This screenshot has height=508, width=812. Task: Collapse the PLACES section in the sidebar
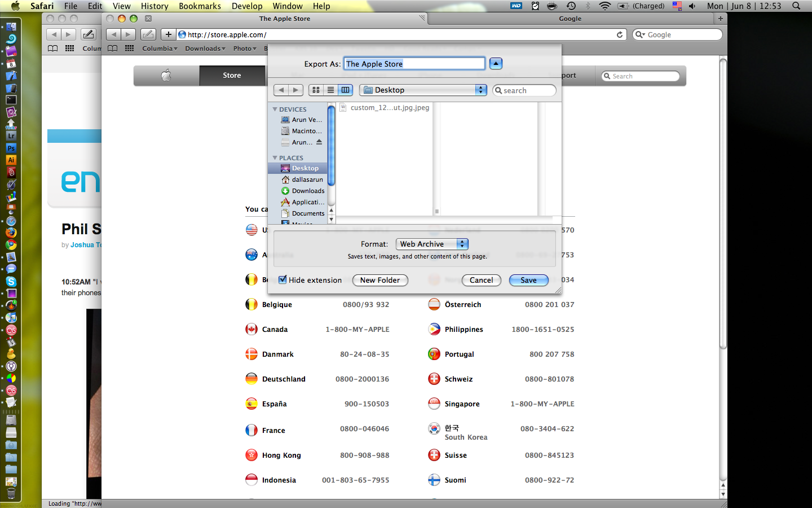(275, 158)
